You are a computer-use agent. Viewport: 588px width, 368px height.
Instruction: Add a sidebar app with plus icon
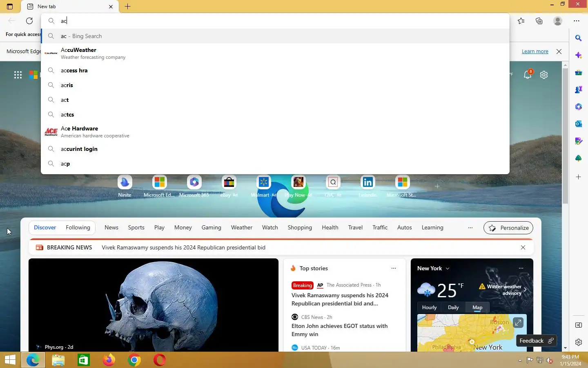pyautogui.click(x=578, y=177)
